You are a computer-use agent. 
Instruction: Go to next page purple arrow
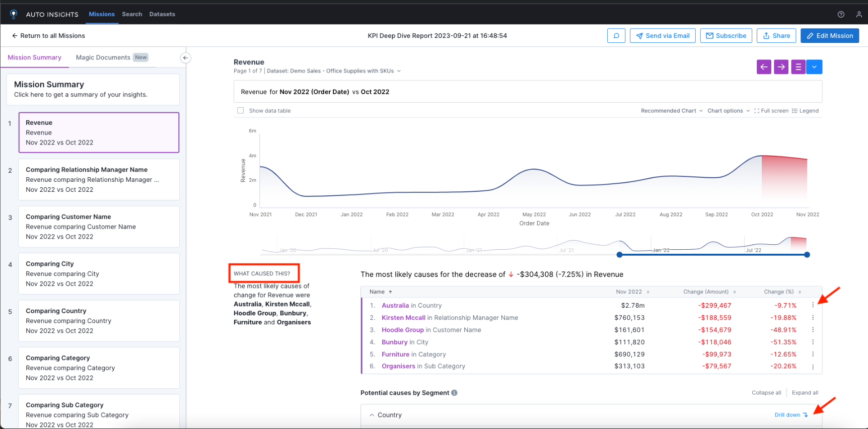[780, 67]
